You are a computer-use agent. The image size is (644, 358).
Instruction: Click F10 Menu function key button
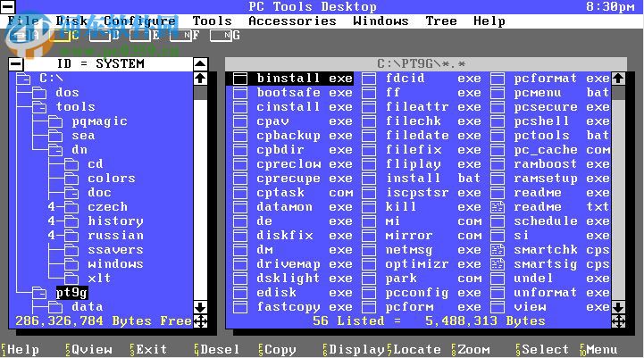[598, 350]
